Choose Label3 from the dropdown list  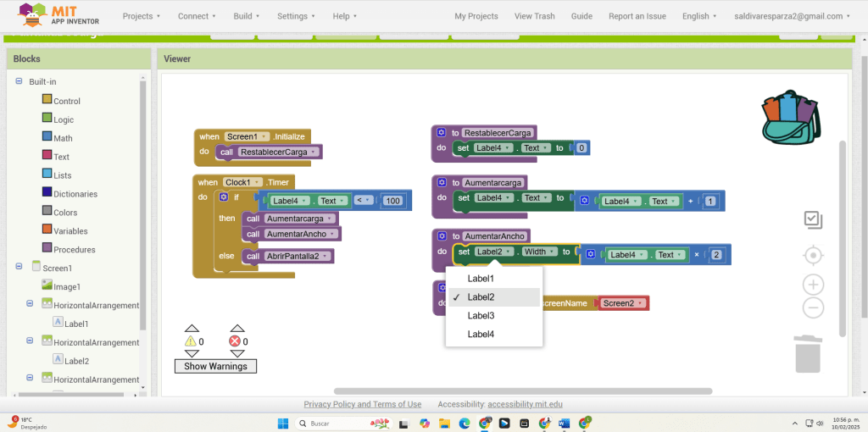tap(481, 316)
